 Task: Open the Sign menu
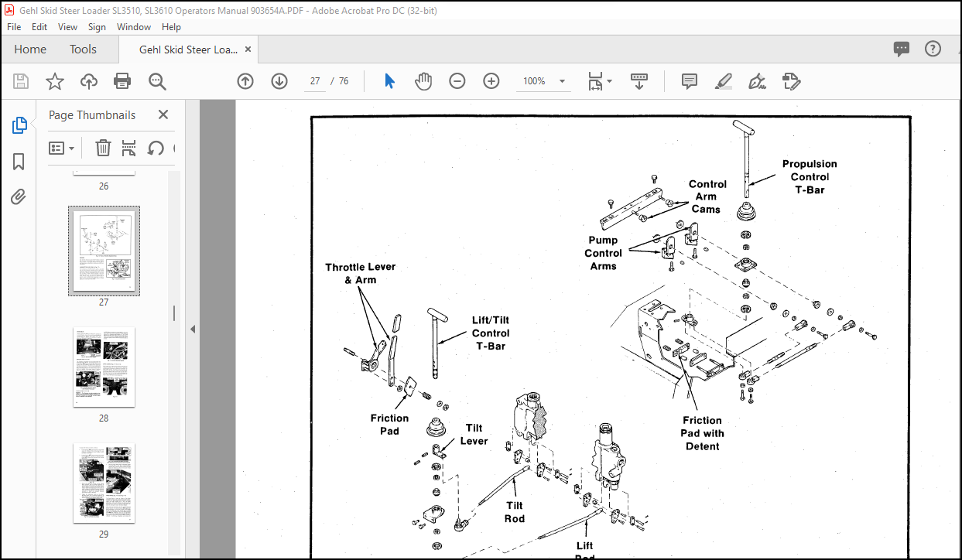[x=97, y=26]
